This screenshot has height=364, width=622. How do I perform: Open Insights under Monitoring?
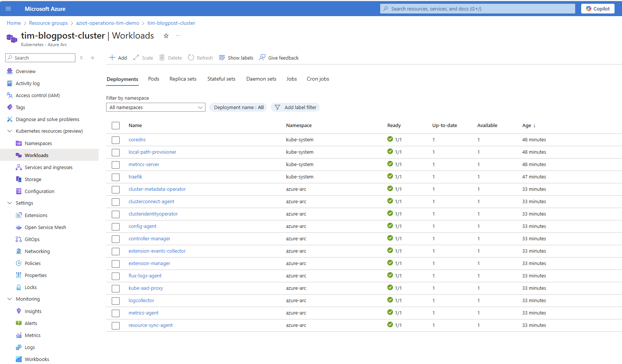(33, 311)
